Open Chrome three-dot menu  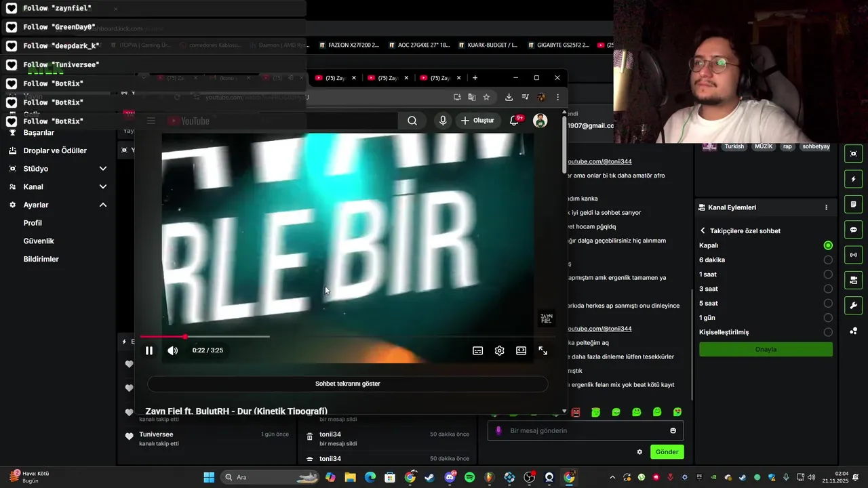pyautogui.click(x=557, y=97)
